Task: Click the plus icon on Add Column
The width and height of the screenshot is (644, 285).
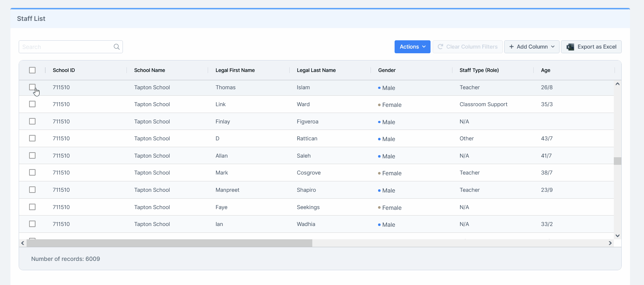Action: coord(511,47)
